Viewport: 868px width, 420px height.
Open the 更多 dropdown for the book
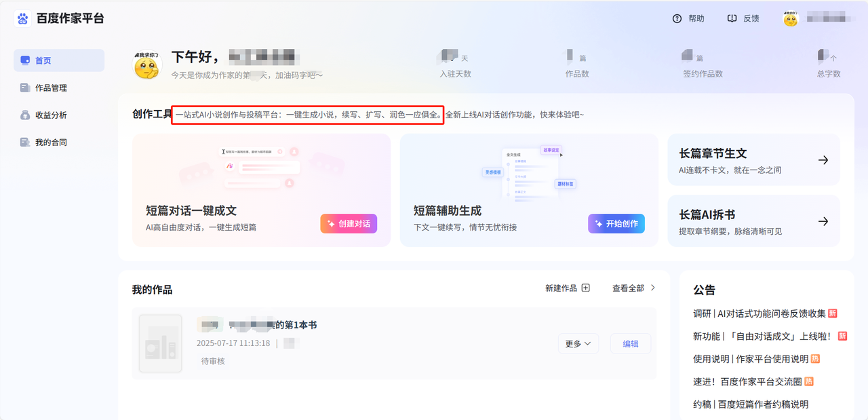click(578, 344)
